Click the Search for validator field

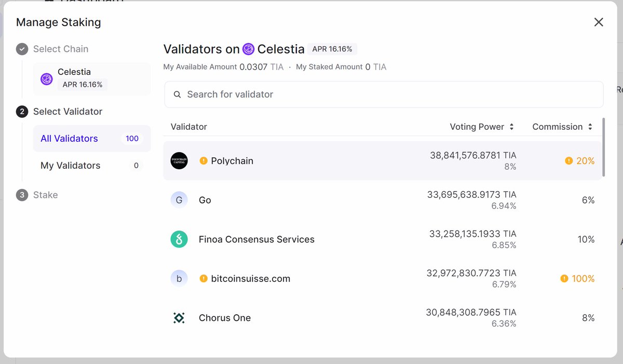click(x=384, y=95)
